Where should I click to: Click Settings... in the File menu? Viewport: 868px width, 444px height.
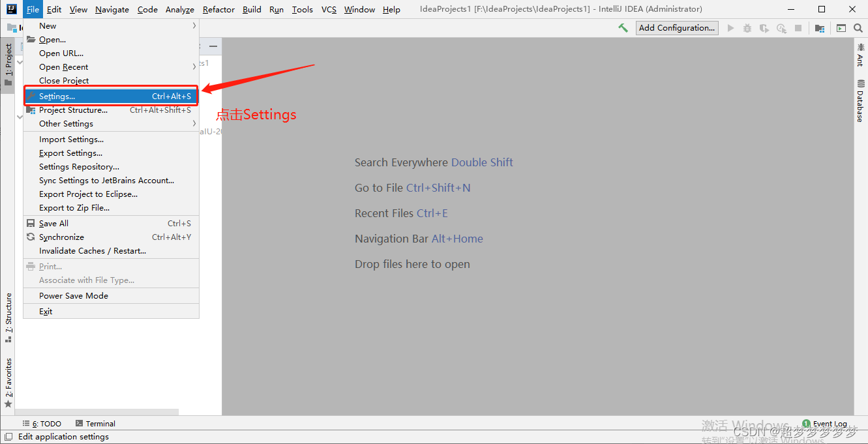click(111, 96)
